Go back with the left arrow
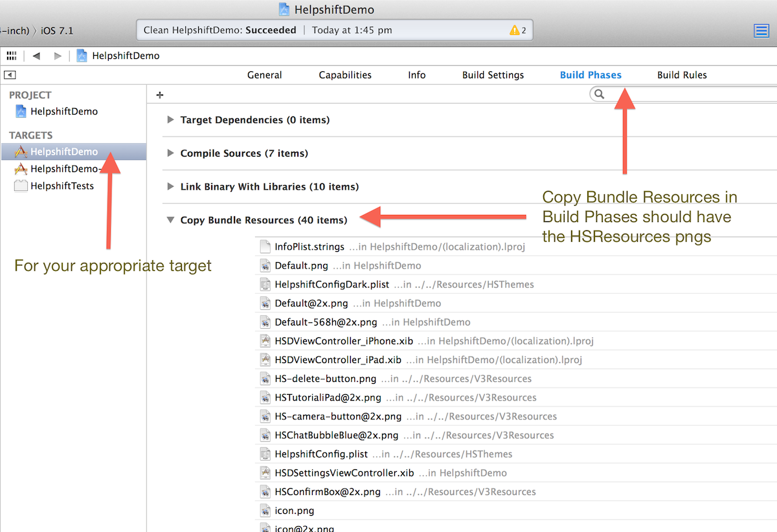The height and width of the screenshot is (532, 777). (36, 56)
